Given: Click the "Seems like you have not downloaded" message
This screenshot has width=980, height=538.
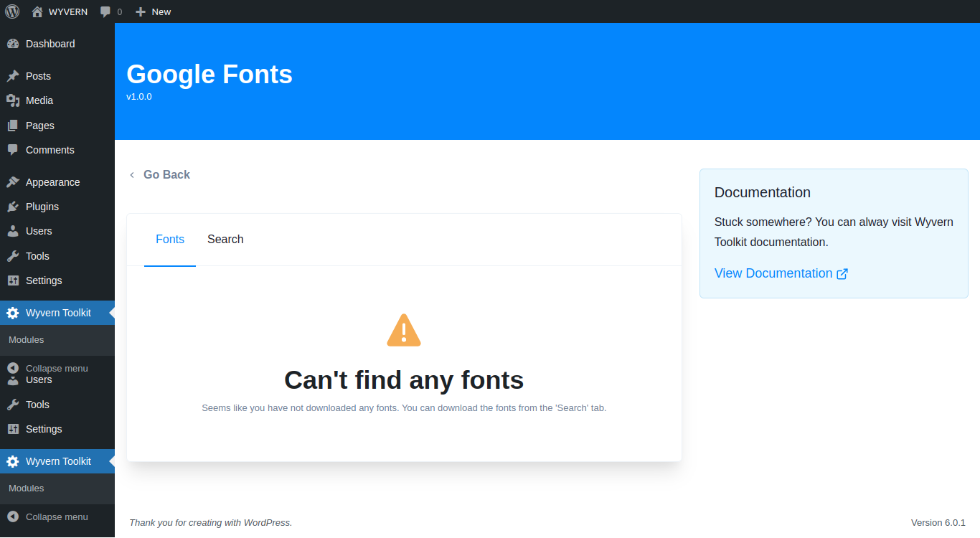Looking at the screenshot, I should click(x=404, y=408).
